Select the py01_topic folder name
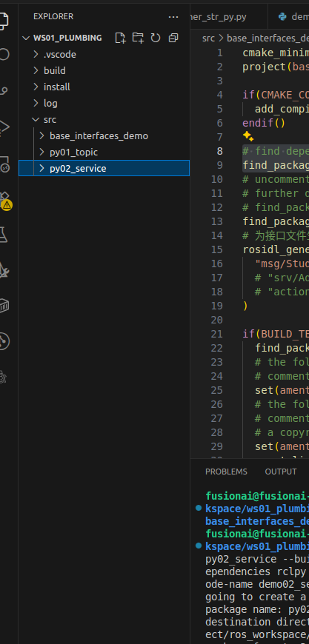Viewport: 309px width, 644px height. tap(73, 152)
